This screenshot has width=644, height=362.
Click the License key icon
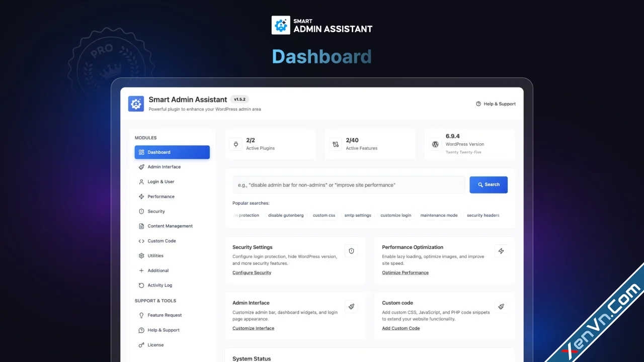(x=141, y=345)
